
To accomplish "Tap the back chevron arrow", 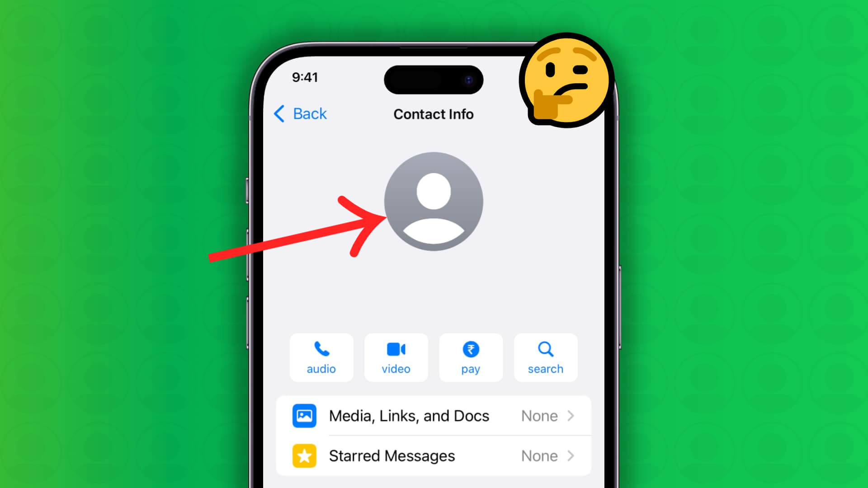I will [x=278, y=113].
